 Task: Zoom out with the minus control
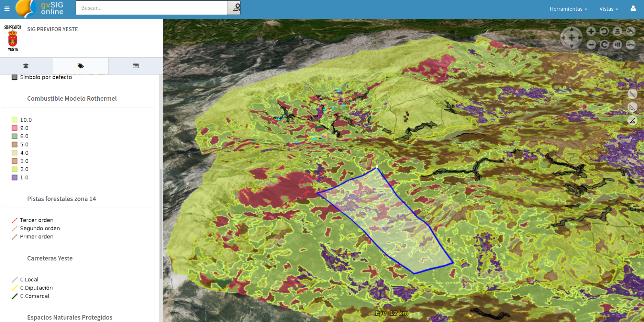pyautogui.click(x=591, y=44)
